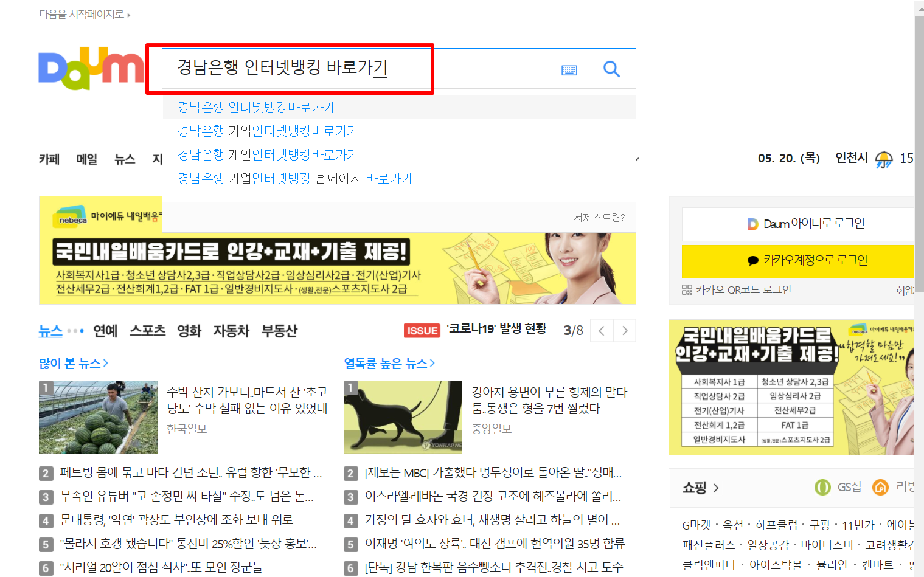Click '코로나19' 발생 현황 issue link

coord(496,329)
